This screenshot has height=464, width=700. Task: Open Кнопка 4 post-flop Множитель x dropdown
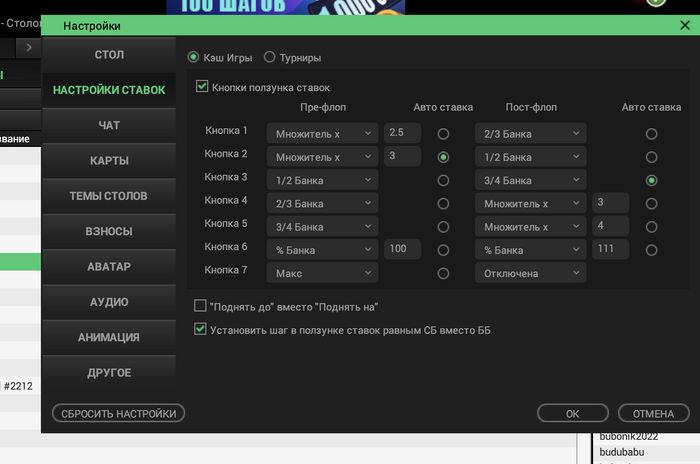tap(530, 203)
